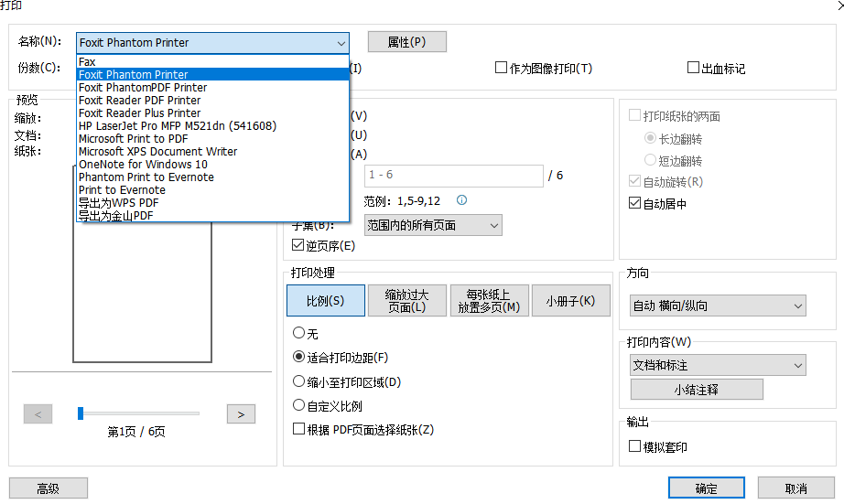Click the info icon next to range example

coord(462,200)
